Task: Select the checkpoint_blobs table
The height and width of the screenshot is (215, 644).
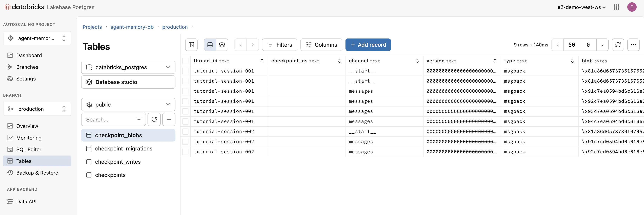Action: pos(128,135)
